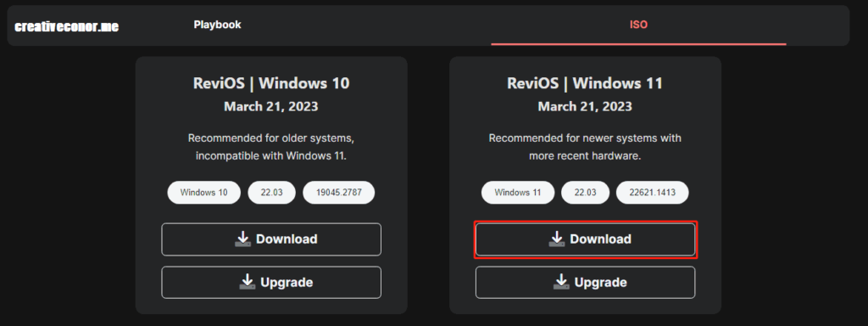Click the creativeconor.me site logo
The width and height of the screenshot is (868, 326).
tap(66, 26)
